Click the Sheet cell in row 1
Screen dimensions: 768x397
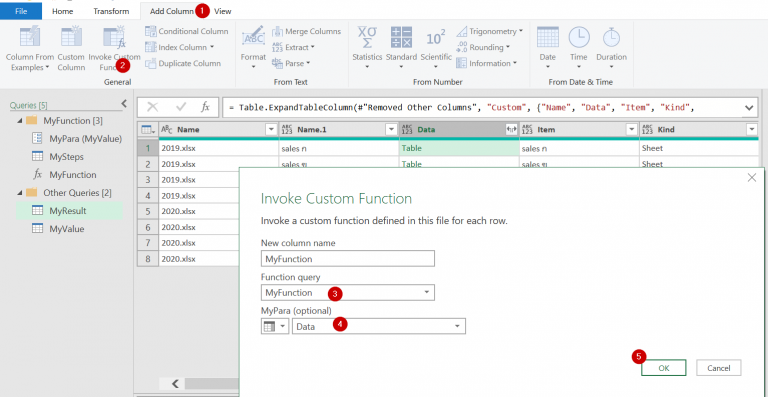(699, 148)
